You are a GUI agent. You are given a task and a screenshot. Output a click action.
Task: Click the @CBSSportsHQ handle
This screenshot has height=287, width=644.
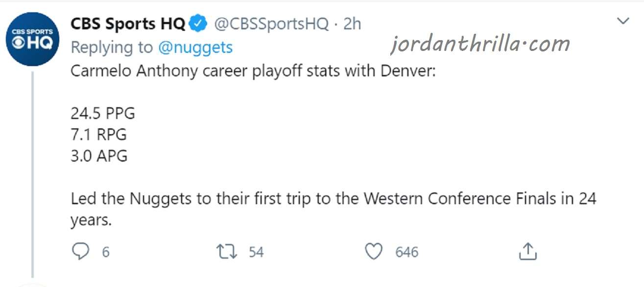click(x=272, y=24)
